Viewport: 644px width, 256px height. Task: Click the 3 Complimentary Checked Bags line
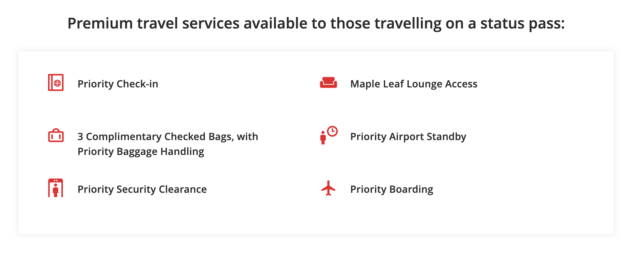168,137
